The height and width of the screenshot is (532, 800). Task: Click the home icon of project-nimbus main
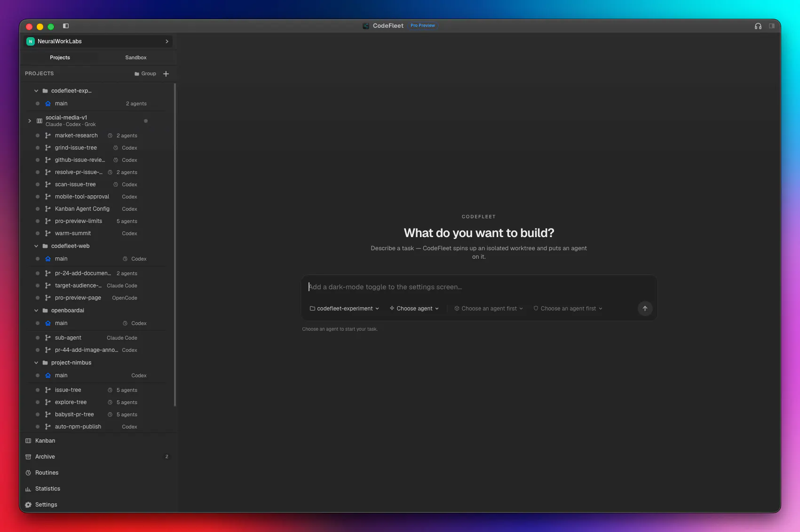click(x=48, y=375)
